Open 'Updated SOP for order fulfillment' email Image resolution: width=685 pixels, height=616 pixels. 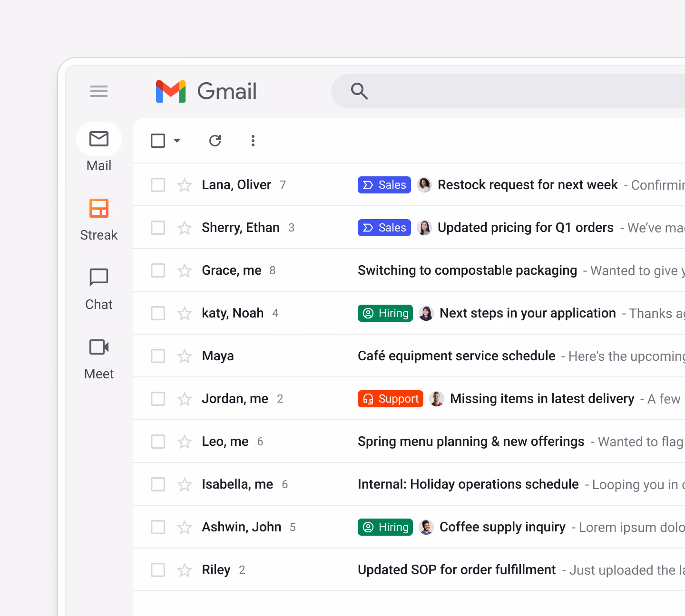[x=457, y=570]
